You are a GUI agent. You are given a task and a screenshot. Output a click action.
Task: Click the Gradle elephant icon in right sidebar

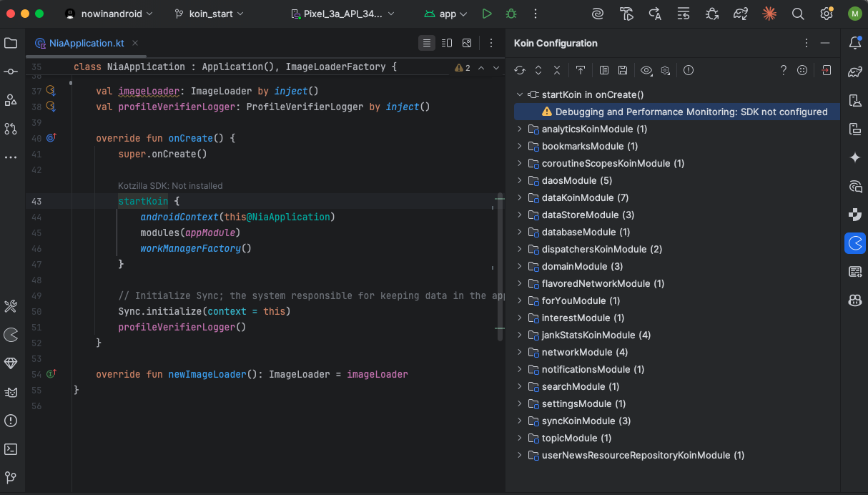pos(854,72)
